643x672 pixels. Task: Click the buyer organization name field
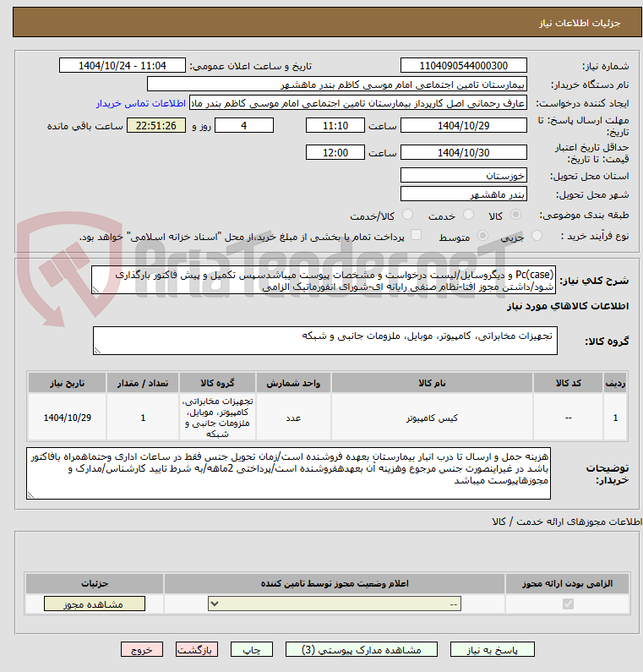pyautogui.click(x=336, y=84)
